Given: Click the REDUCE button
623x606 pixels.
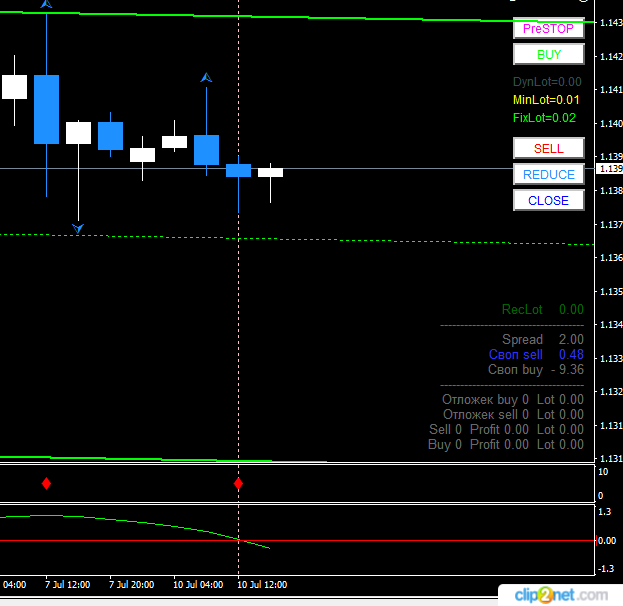Looking at the screenshot, I should pyautogui.click(x=549, y=174).
